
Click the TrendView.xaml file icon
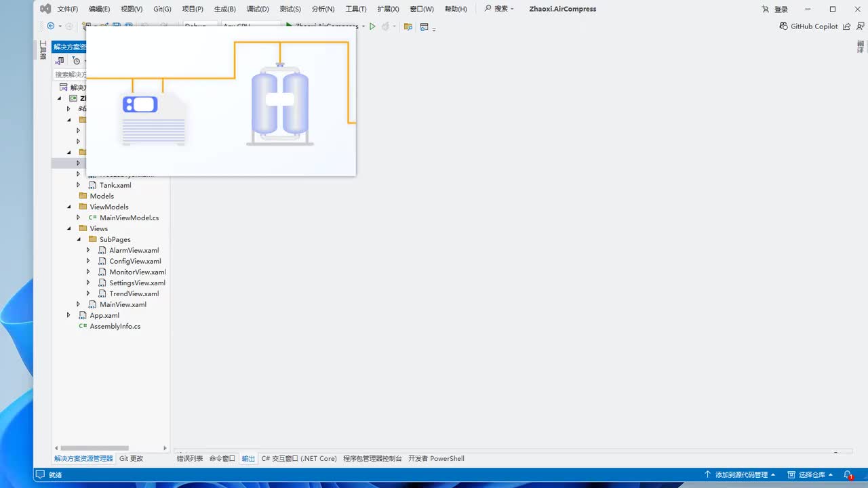coord(103,293)
